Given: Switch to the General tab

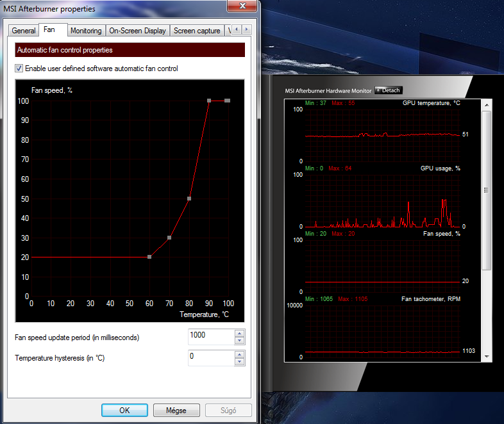Looking at the screenshot, I should [23, 31].
